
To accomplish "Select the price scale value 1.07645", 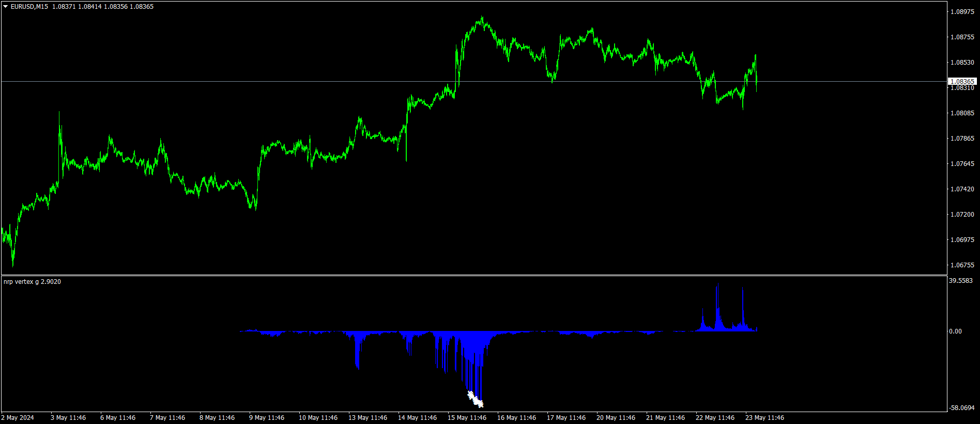I will coord(962,164).
